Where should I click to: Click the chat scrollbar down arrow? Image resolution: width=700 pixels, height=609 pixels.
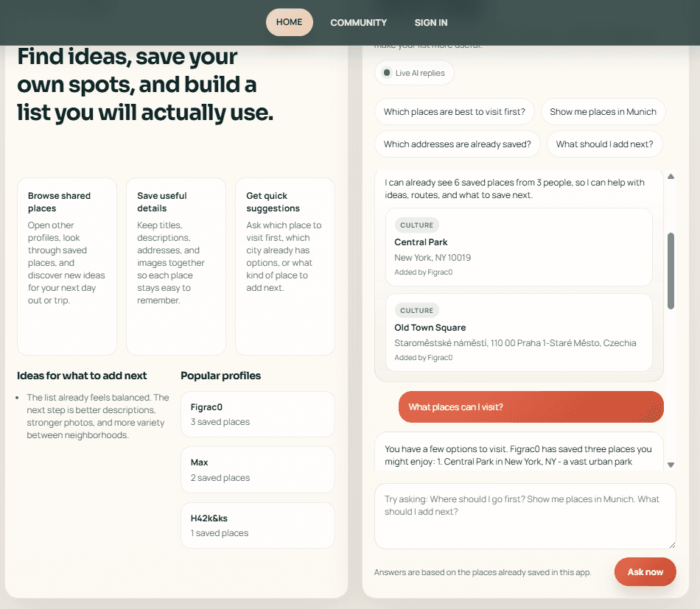pyautogui.click(x=671, y=465)
